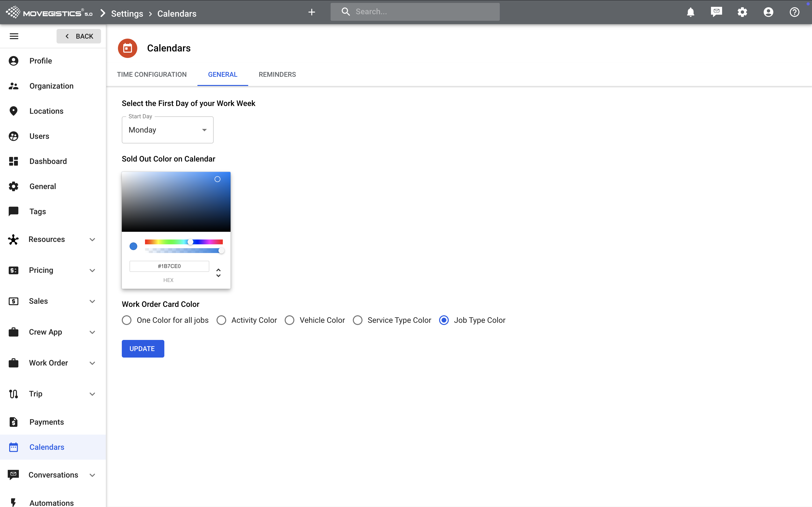Image resolution: width=812 pixels, height=507 pixels.
Task: Click the Movegistics logo
Action: (x=49, y=13)
